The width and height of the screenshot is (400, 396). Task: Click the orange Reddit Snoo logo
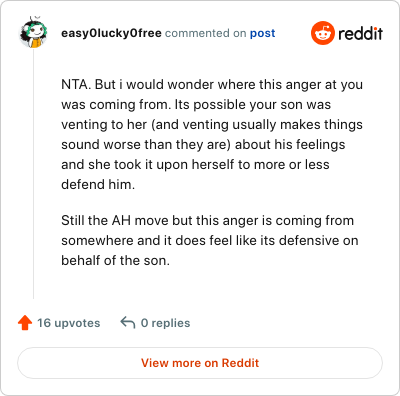tap(322, 33)
